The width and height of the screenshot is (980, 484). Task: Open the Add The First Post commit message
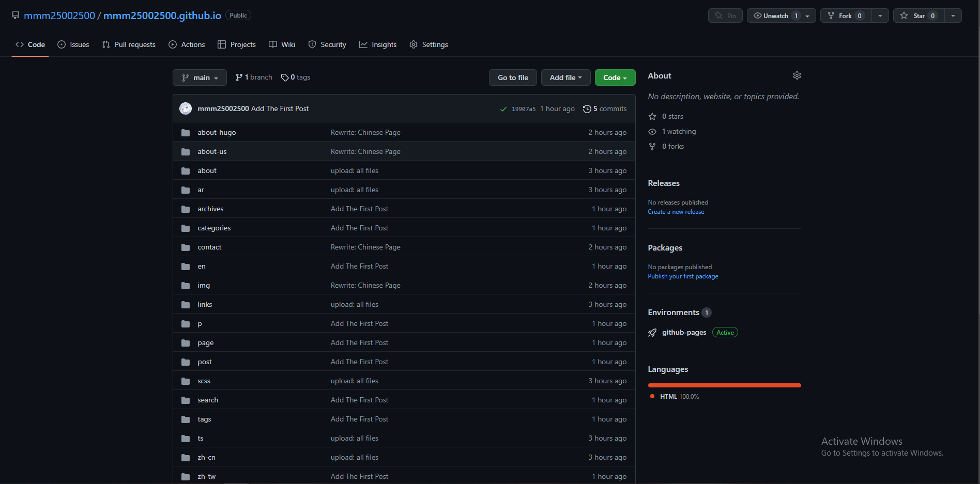[280, 108]
